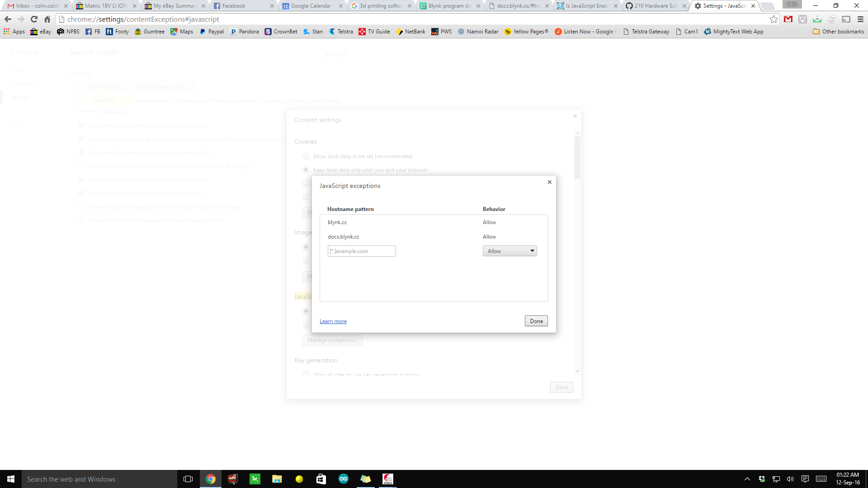Expand the Allow behavior dropdown
The image size is (868, 488).
[509, 251]
